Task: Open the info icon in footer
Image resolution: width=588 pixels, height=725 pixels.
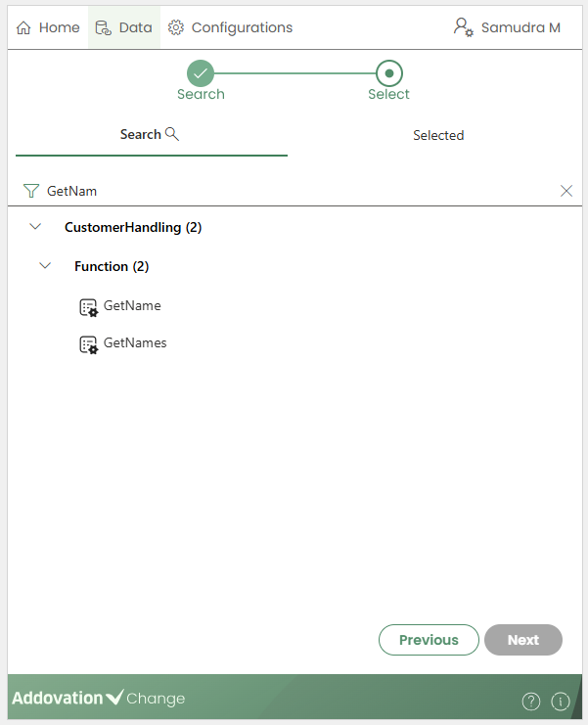Action: tap(561, 701)
